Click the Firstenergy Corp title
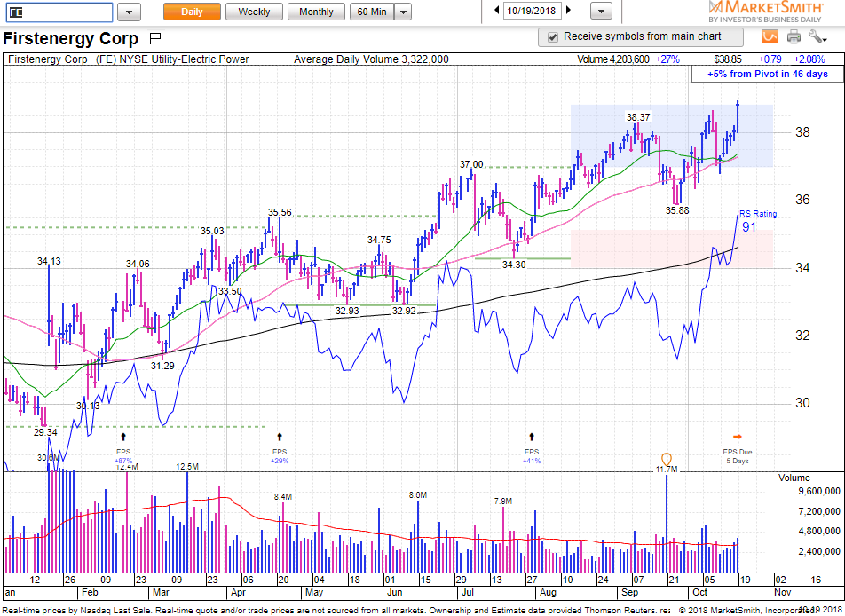The height and width of the screenshot is (616, 845). click(71, 39)
